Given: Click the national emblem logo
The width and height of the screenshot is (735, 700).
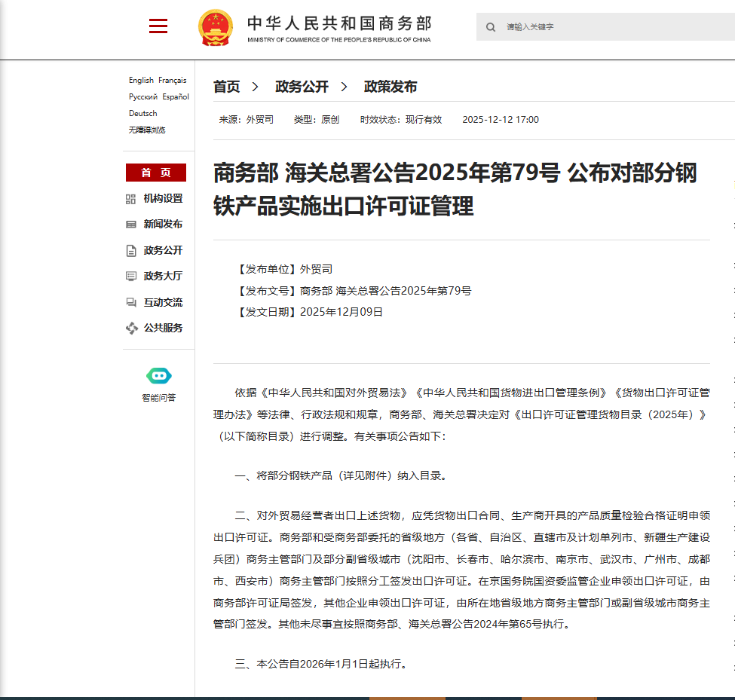Looking at the screenshot, I should pos(216,28).
